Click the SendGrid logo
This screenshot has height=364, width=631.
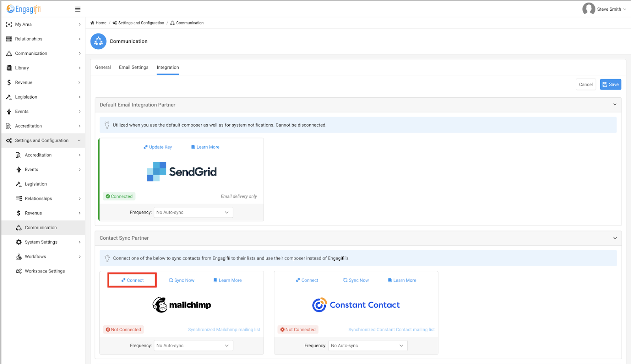(181, 172)
